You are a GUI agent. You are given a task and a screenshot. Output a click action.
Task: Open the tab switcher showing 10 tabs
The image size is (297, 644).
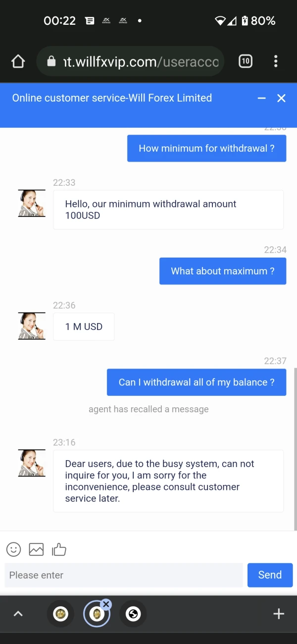(245, 61)
